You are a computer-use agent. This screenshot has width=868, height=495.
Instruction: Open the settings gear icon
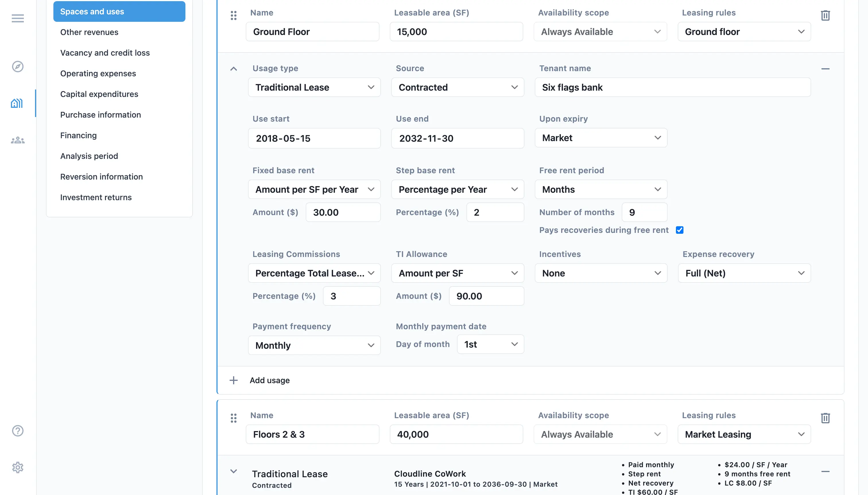18,467
